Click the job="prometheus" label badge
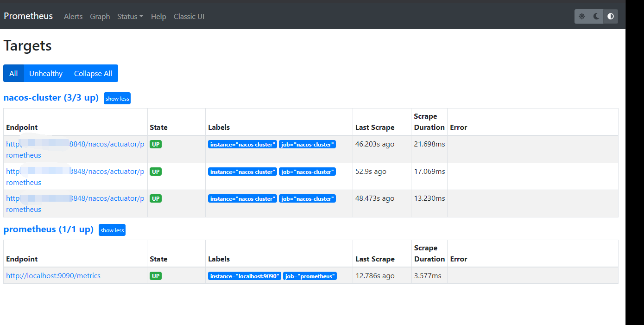The image size is (644, 325). (x=309, y=275)
